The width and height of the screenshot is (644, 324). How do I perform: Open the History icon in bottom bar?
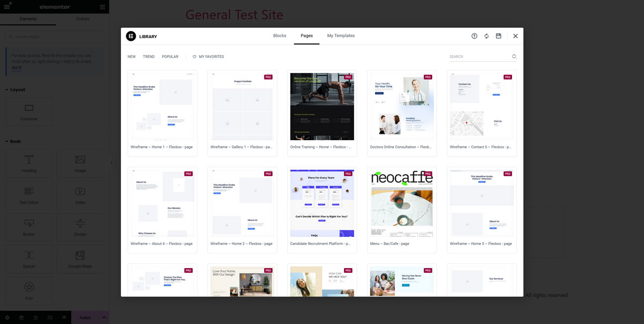[x=35, y=318]
